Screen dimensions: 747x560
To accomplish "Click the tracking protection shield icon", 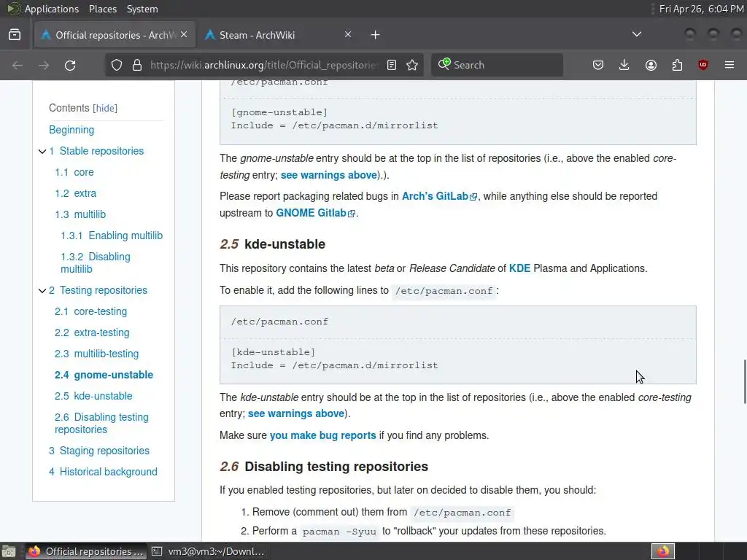I will pyautogui.click(x=117, y=65).
